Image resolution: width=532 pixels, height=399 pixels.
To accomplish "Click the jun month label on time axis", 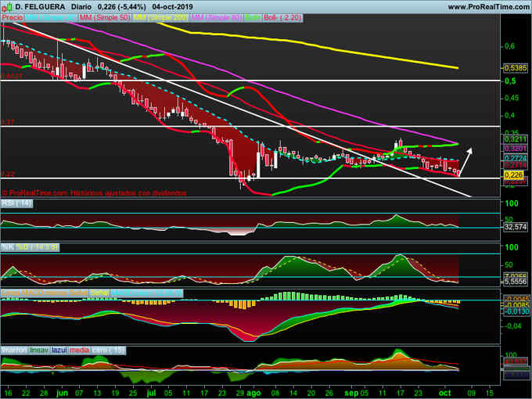I will 63,393.
